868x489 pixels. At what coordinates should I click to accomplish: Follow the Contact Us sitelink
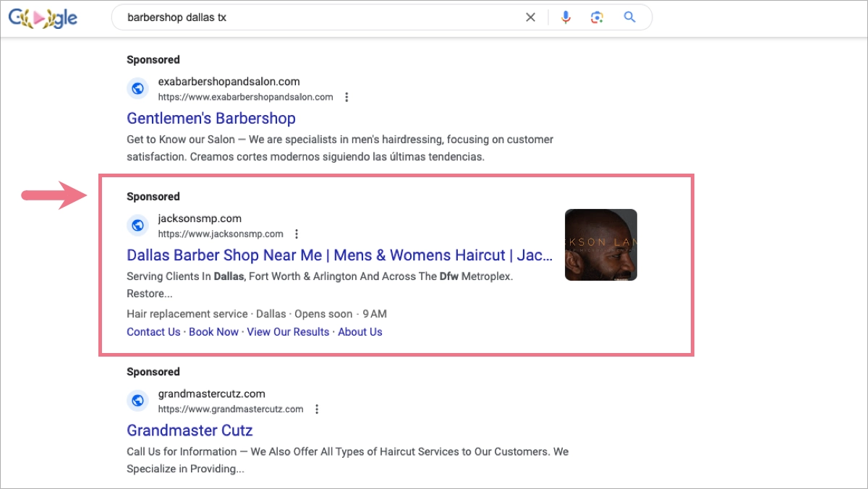point(153,332)
